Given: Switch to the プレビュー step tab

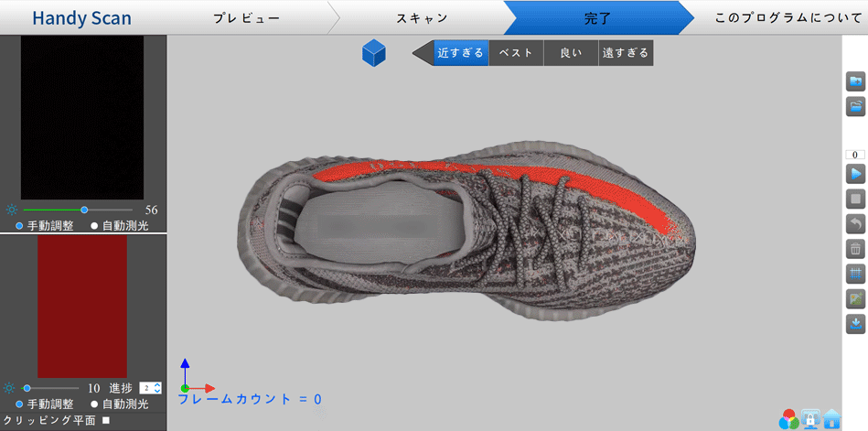Looking at the screenshot, I should (246, 18).
